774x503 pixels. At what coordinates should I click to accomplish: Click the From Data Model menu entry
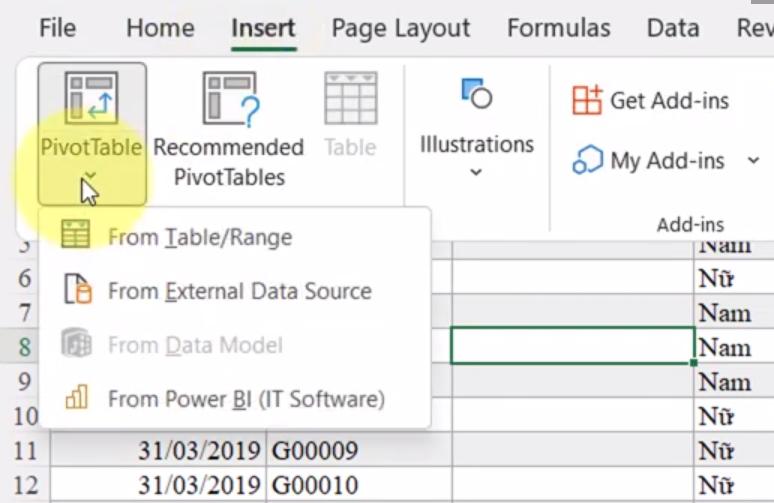pyautogui.click(x=235, y=345)
